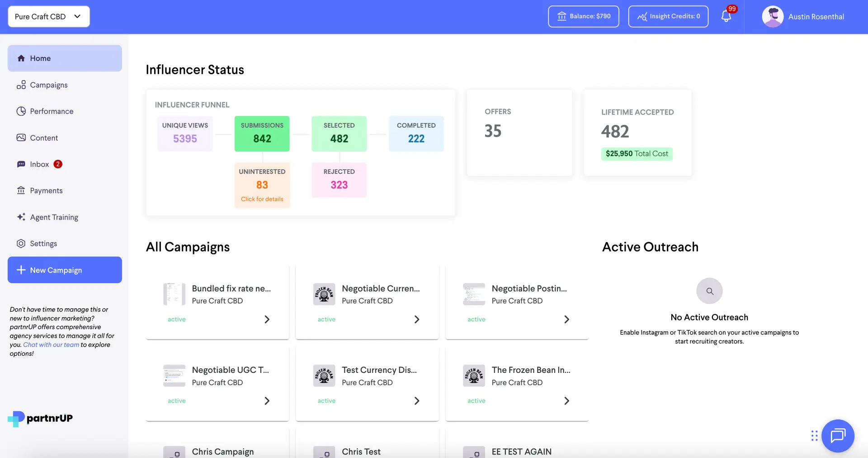The width and height of the screenshot is (868, 458).
Task: Click the Austin Rosenthal profile avatar
Action: tap(773, 16)
